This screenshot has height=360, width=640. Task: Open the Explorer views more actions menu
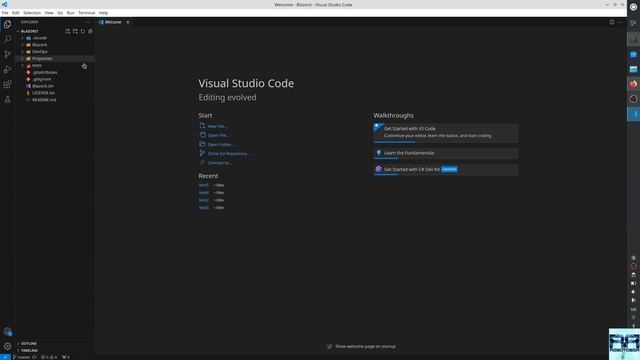(88, 22)
